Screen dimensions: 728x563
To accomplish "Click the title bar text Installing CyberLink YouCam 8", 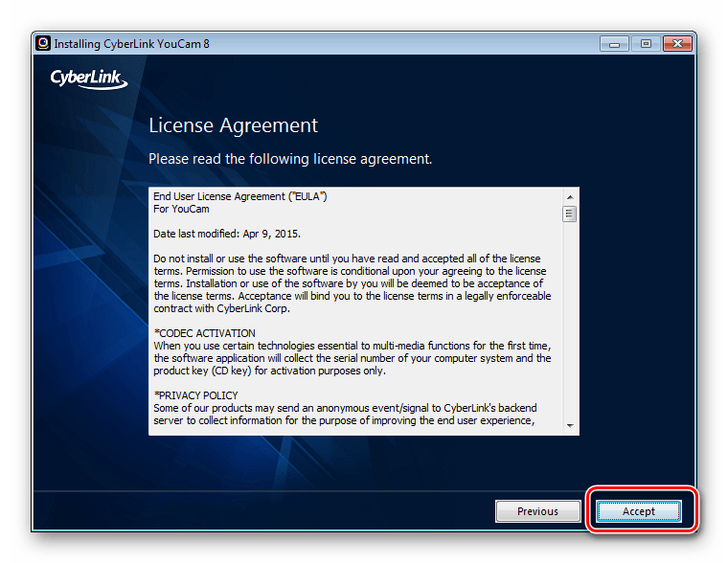I will [131, 44].
